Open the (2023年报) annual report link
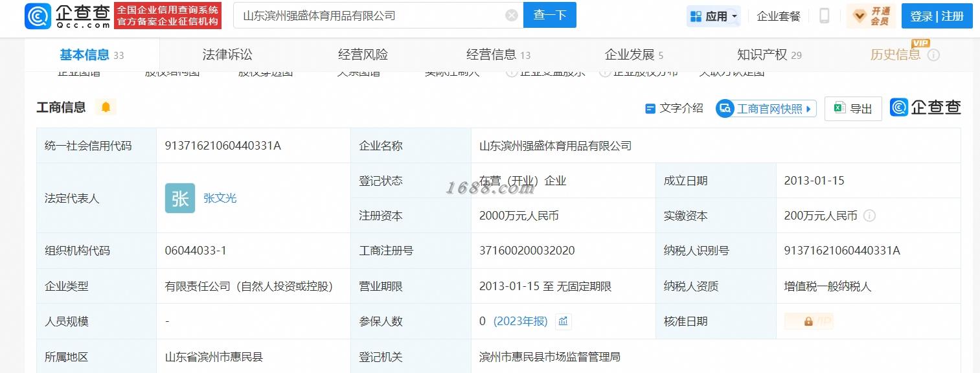The width and height of the screenshot is (980, 373). coord(521,321)
